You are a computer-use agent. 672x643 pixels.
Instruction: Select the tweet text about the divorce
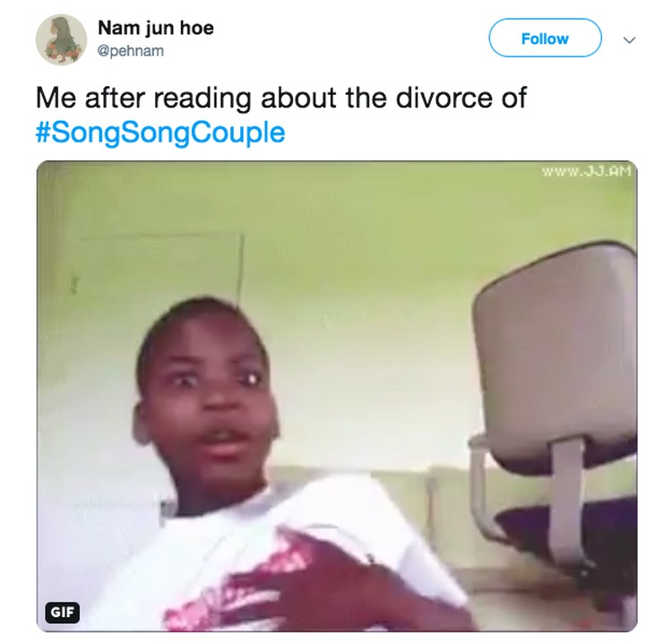pyautogui.click(x=281, y=115)
